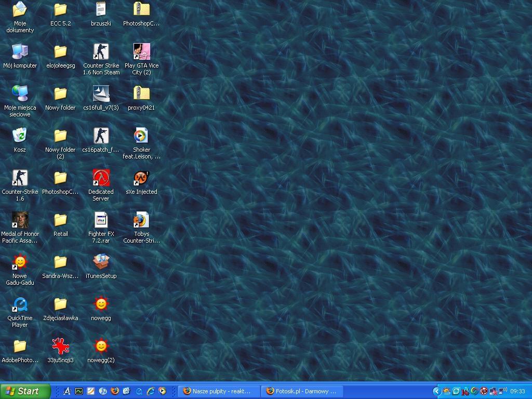Viewport: 532px width, 399px height.
Task: Launch iTunes from the quick launch bar
Action: click(x=103, y=391)
